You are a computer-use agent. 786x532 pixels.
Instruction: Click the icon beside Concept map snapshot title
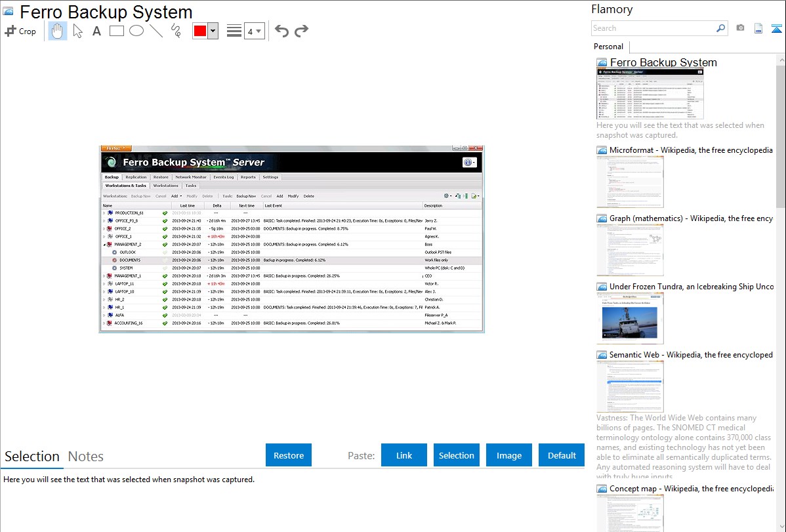coord(602,489)
